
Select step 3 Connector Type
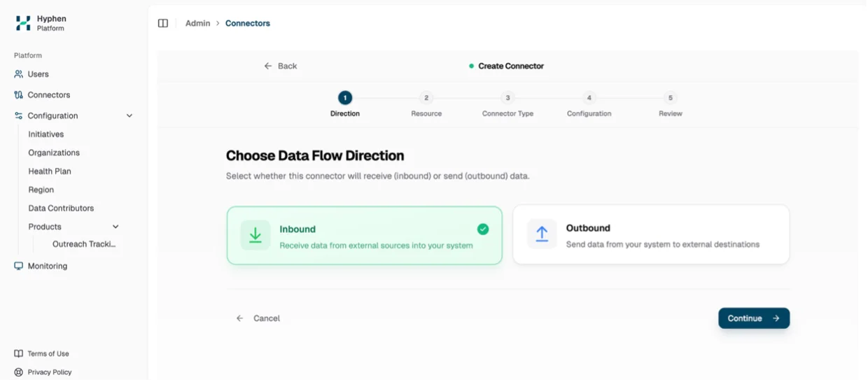(x=508, y=105)
